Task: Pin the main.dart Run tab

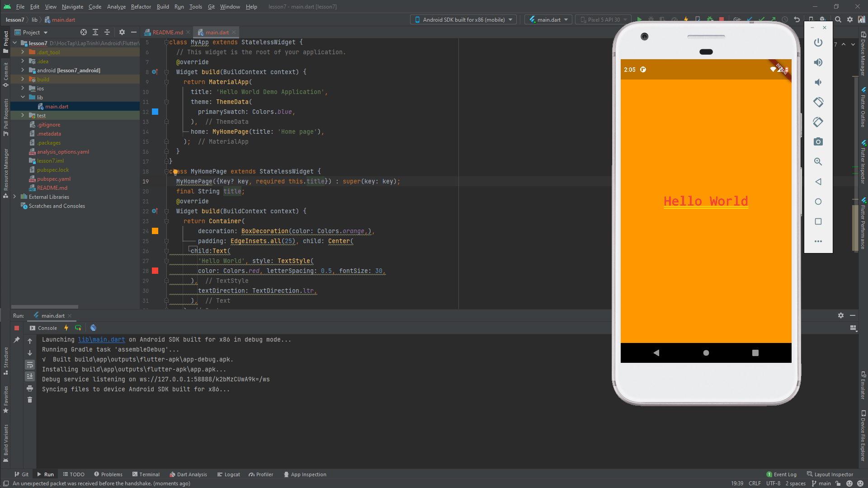Action: pos(17,340)
